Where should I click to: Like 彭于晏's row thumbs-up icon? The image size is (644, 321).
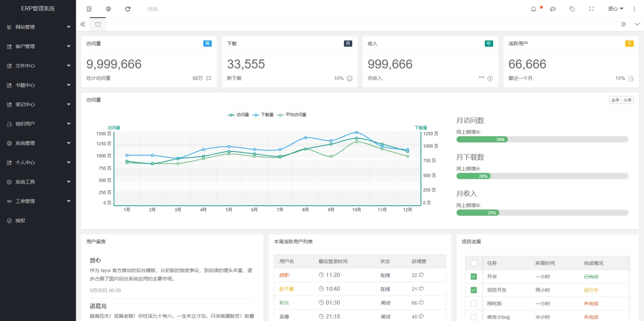point(421,288)
